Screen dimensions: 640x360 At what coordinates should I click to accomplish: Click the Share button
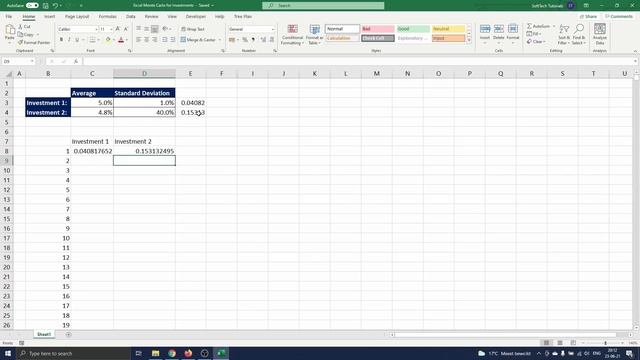coord(589,16)
